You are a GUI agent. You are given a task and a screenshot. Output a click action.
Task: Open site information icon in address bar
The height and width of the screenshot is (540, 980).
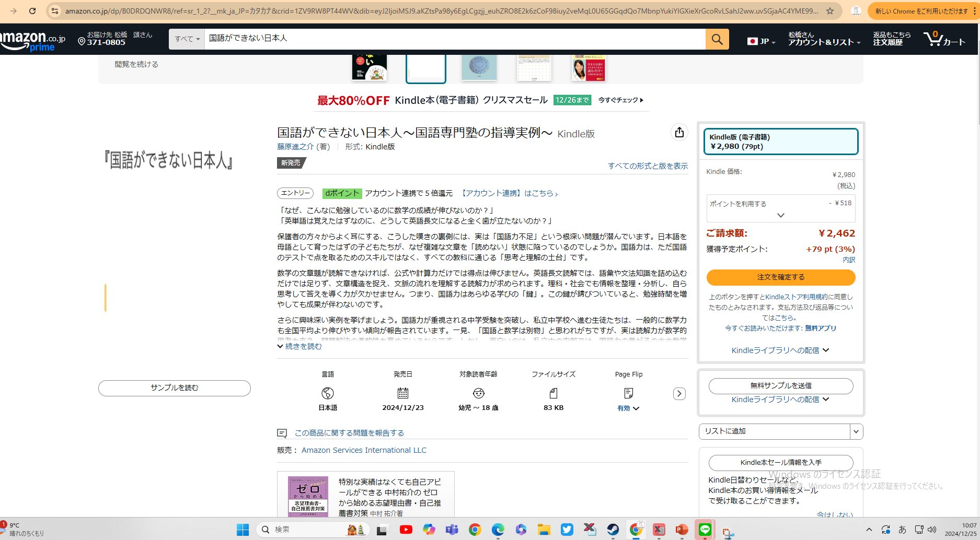coord(54,11)
